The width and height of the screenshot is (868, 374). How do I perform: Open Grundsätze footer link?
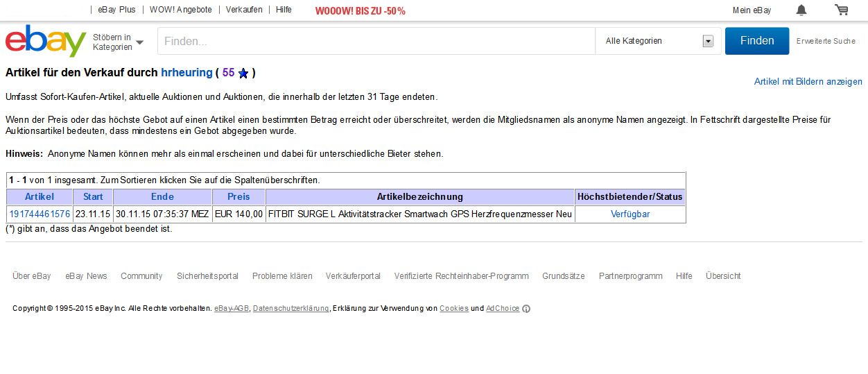click(564, 276)
